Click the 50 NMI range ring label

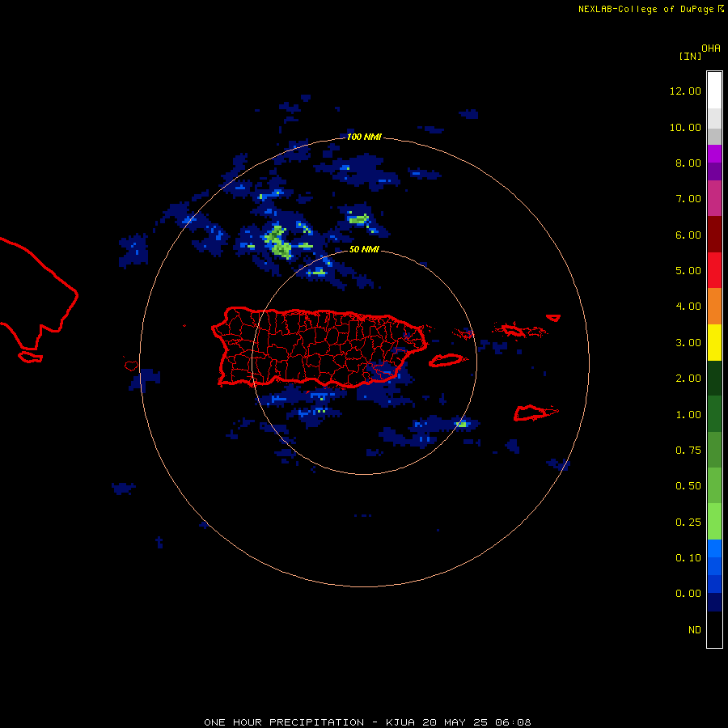pos(364,250)
